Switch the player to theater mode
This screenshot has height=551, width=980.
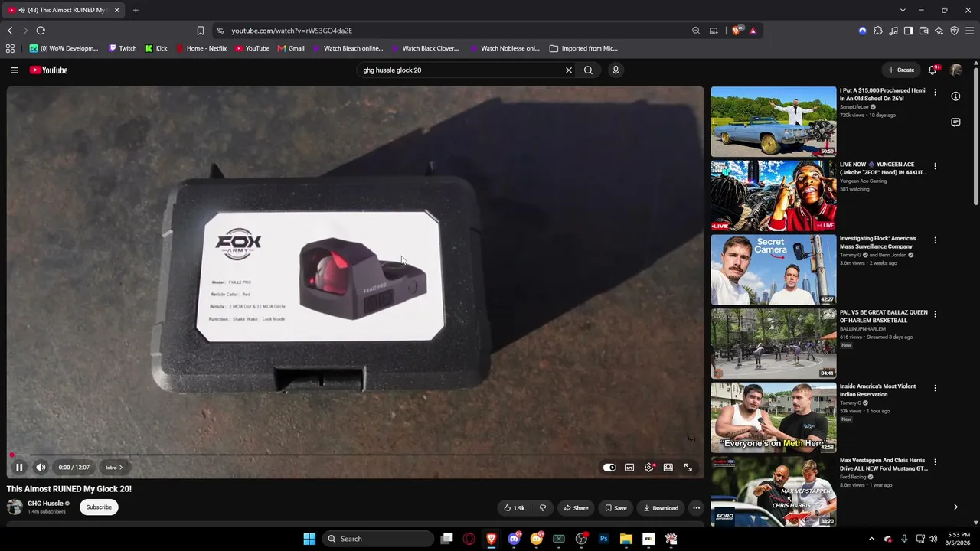click(x=668, y=468)
